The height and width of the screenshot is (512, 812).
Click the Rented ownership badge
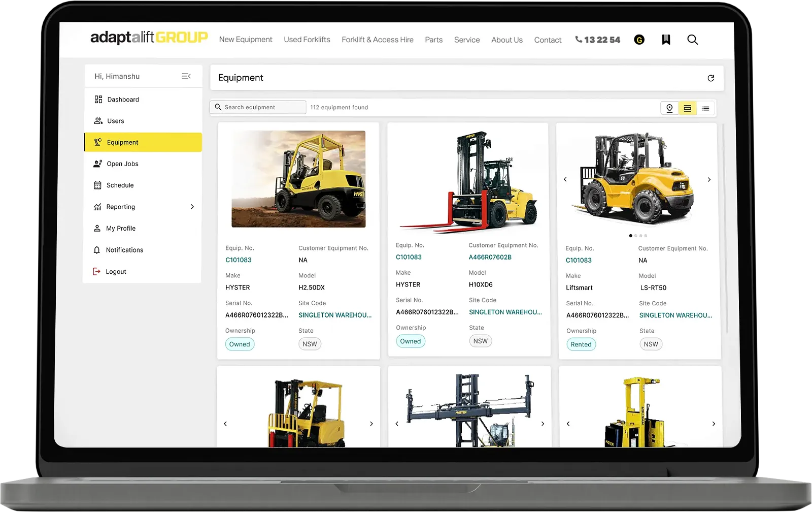pyautogui.click(x=581, y=344)
